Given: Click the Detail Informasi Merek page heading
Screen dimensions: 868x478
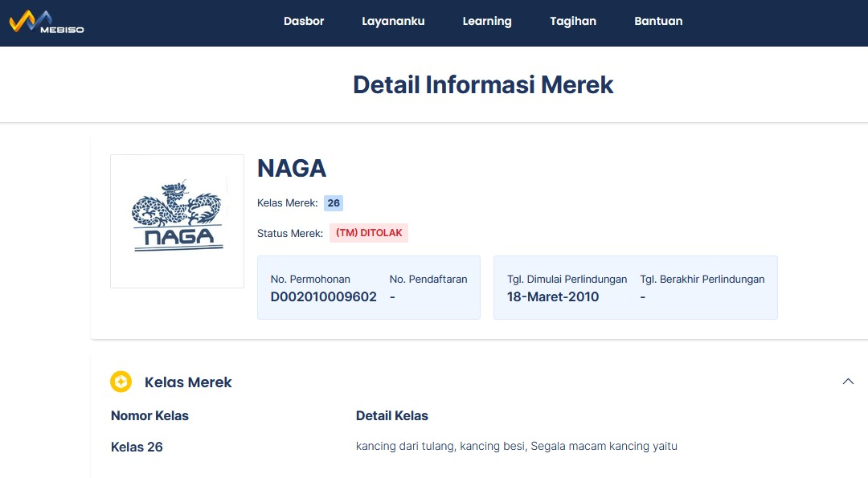Looking at the screenshot, I should [x=483, y=84].
